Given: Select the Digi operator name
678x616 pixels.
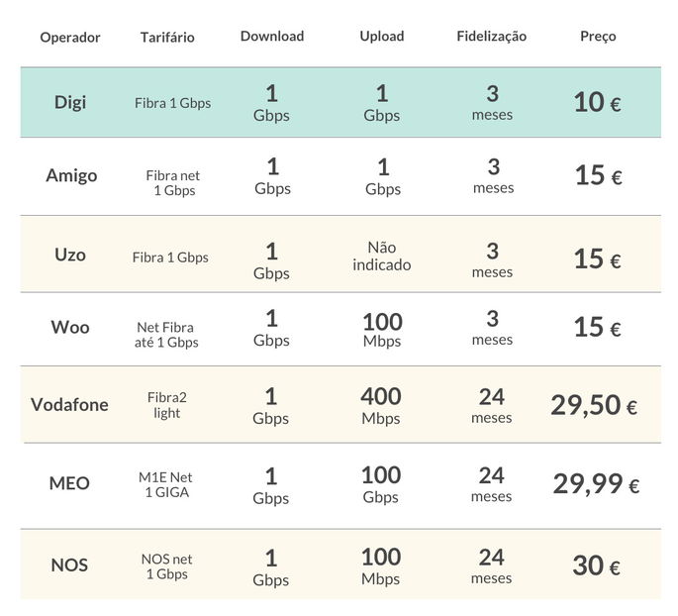Looking at the screenshot, I should point(70,102).
